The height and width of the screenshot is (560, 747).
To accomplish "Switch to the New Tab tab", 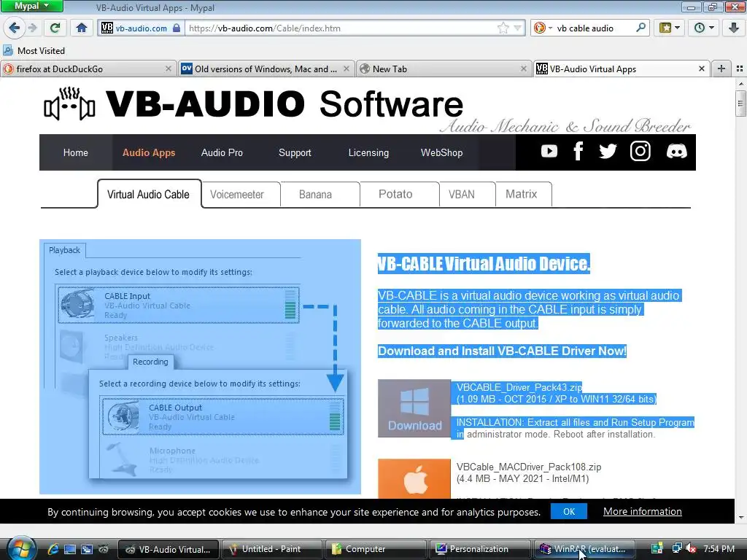I will pos(444,69).
